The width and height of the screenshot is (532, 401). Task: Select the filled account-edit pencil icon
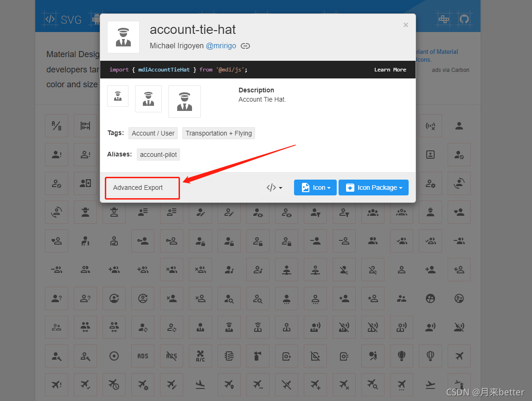[200, 212]
